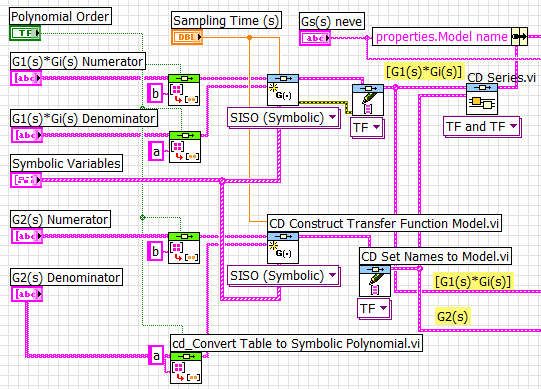Select the 'b' string constant near G2(s) Numerator
Viewport: 541px width, 389px height.
155,251
